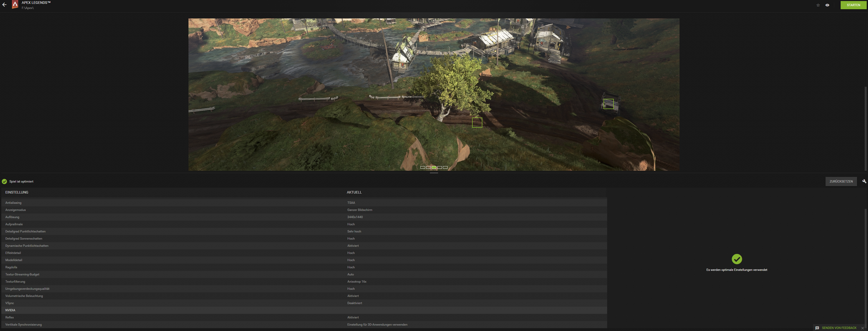Toggle the eye visibility icon

coord(827,5)
